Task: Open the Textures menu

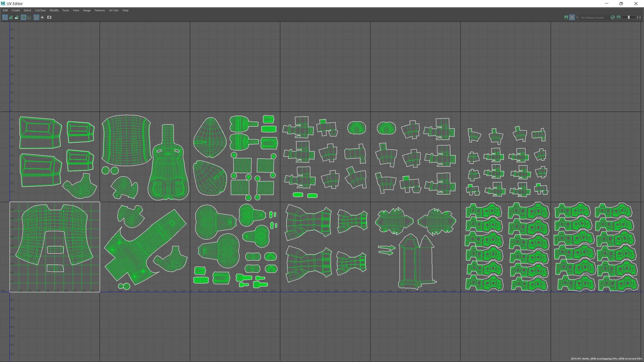Action: pos(100,10)
